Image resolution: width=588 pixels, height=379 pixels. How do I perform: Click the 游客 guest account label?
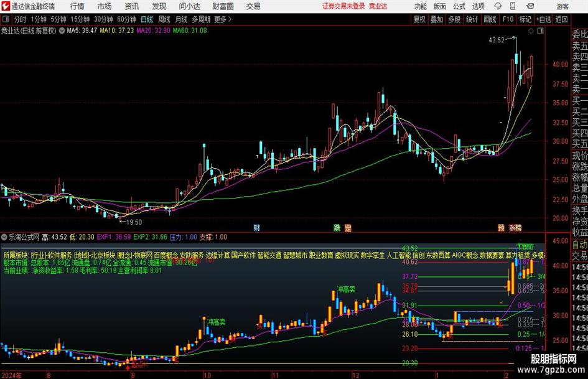click(562, 6)
